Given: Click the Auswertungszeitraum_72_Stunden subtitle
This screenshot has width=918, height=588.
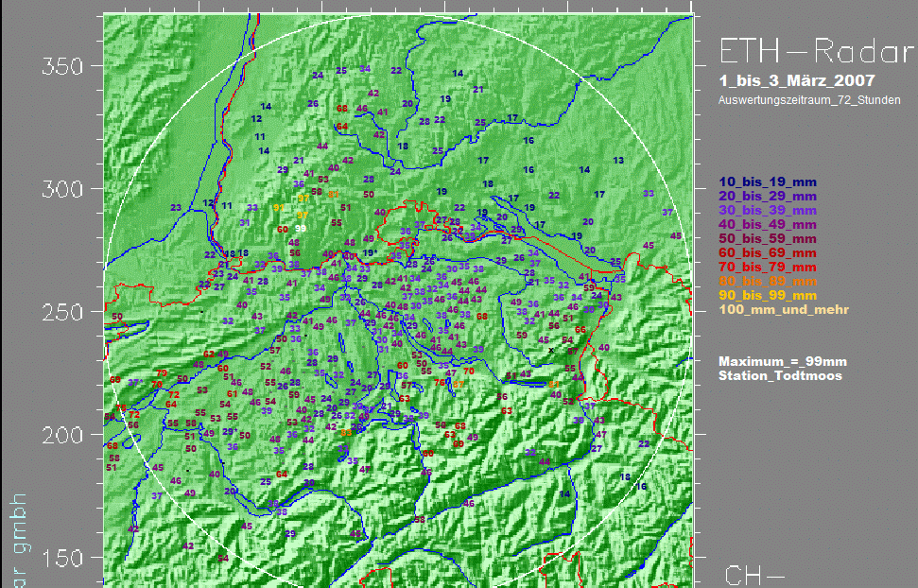Looking at the screenshot, I should (809, 99).
